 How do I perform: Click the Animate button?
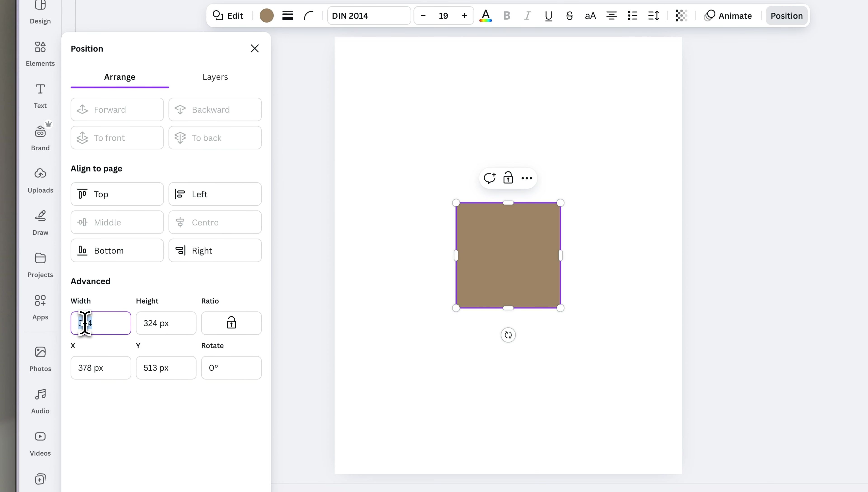pyautogui.click(x=728, y=16)
